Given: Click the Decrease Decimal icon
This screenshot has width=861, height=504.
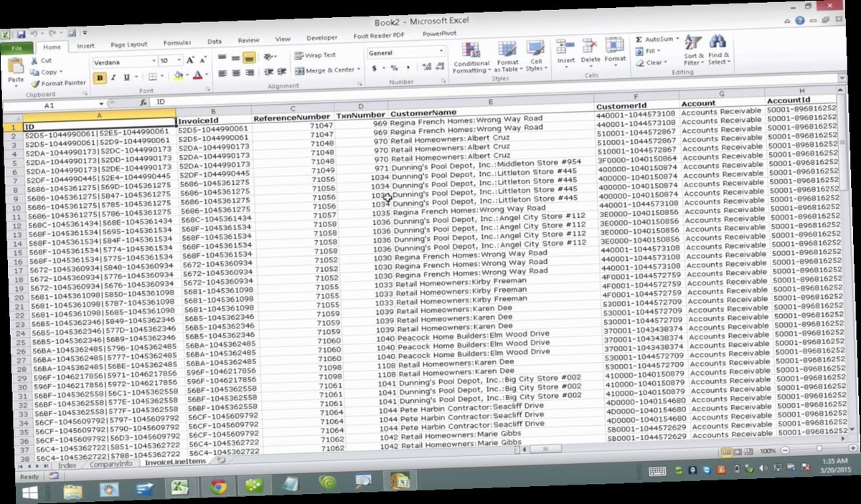Looking at the screenshot, I should (x=438, y=67).
